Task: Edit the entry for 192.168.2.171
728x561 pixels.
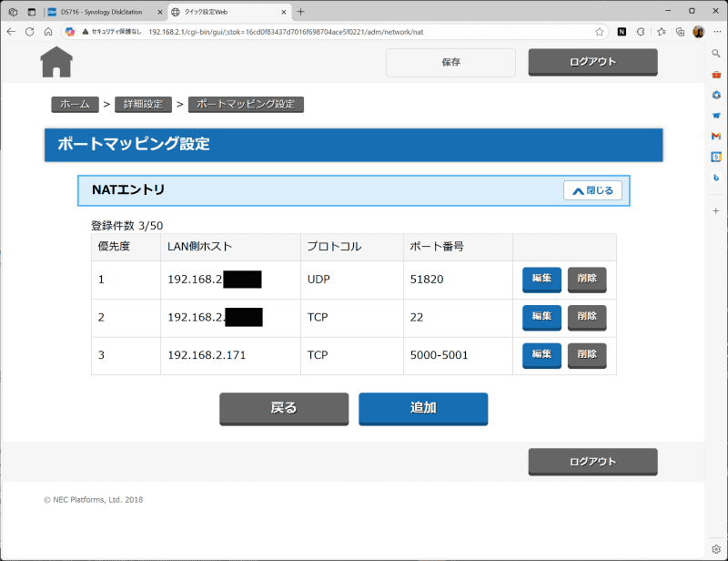Action: 541,355
